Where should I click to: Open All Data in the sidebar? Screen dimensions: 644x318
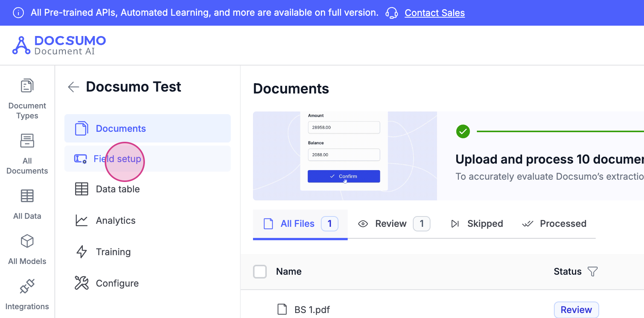click(x=27, y=205)
